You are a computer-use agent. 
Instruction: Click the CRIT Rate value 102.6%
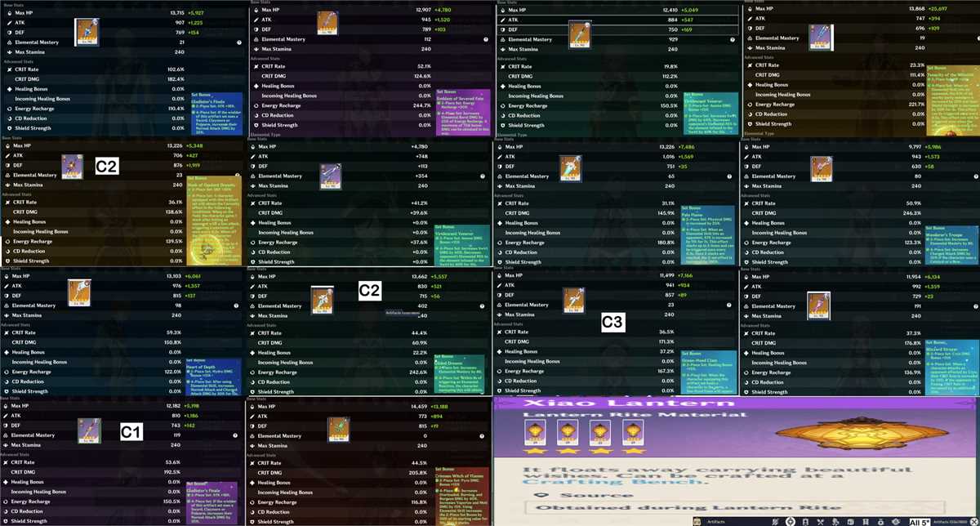point(176,69)
